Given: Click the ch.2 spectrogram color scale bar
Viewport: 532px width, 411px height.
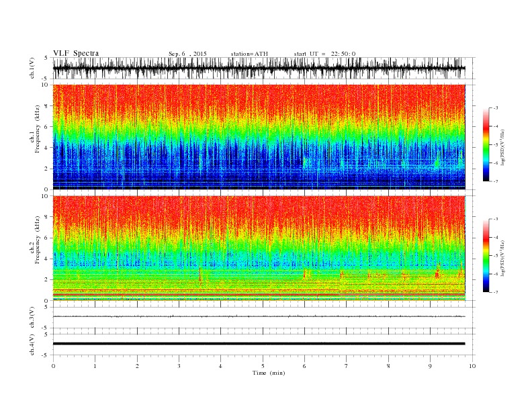Looking at the screenshot, I should click(x=486, y=256).
